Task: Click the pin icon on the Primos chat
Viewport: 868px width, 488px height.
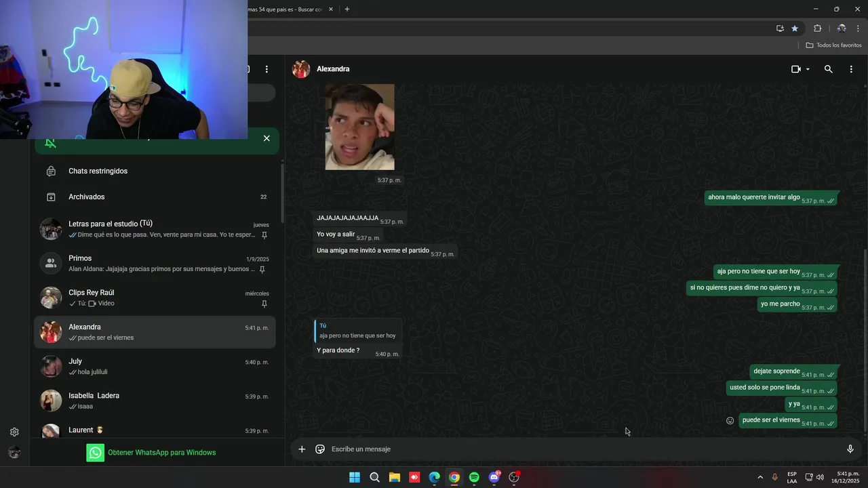Action: point(262,269)
